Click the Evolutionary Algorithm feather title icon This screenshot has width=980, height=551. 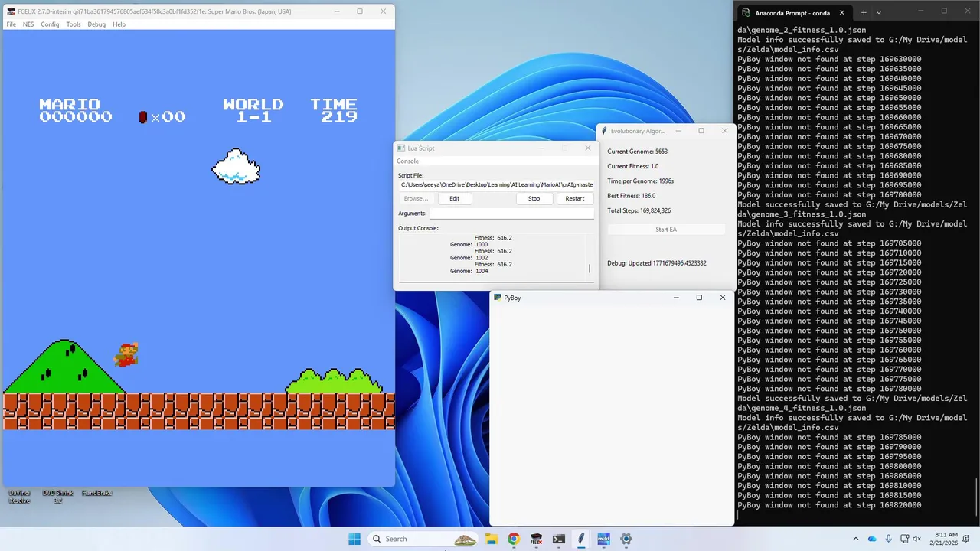604,131
